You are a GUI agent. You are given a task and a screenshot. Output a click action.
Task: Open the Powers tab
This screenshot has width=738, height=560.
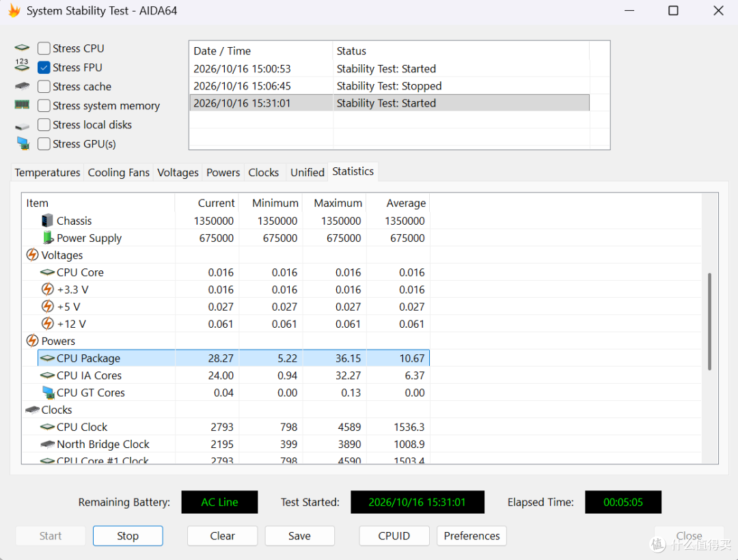click(x=223, y=173)
